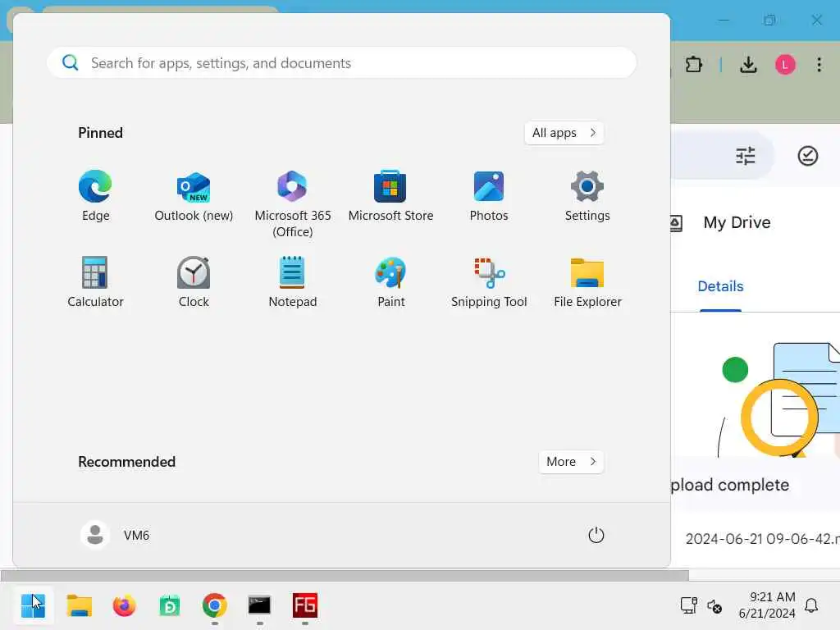840x630 pixels.
Task: Open the clock and date flyout
Action: tap(767, 605)
